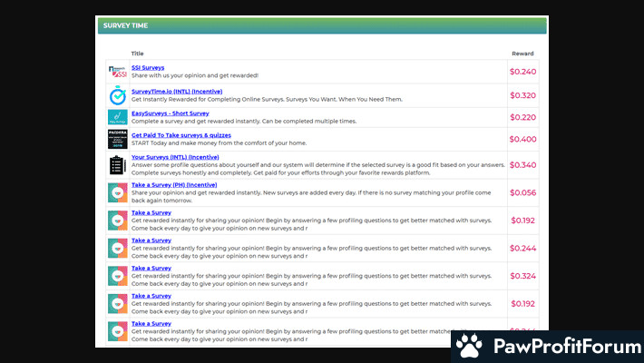The height and width of the screenshot is (363, 644).
Task: Open the Your Surveys (INTL) (Incentive) link
Action: click(x=175, y=157)
